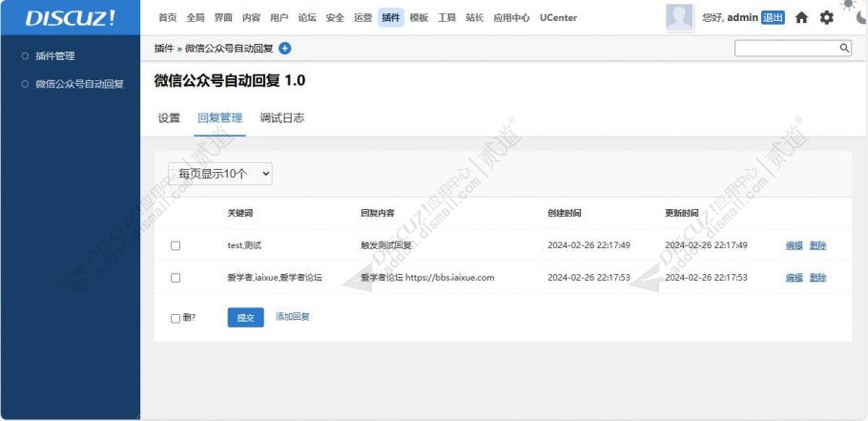Open the 全局 menu

[196, 18]
